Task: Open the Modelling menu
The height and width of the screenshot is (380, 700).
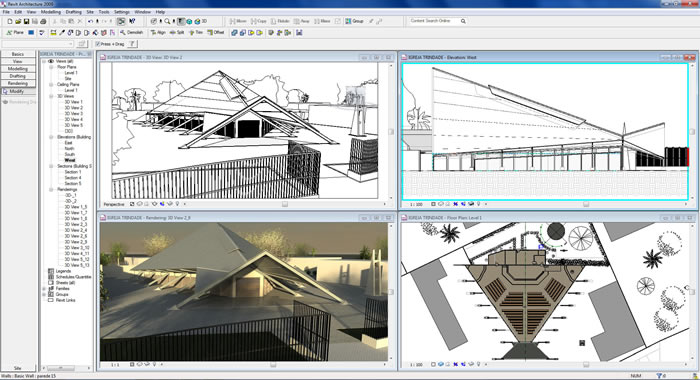Action: (50, 12)
